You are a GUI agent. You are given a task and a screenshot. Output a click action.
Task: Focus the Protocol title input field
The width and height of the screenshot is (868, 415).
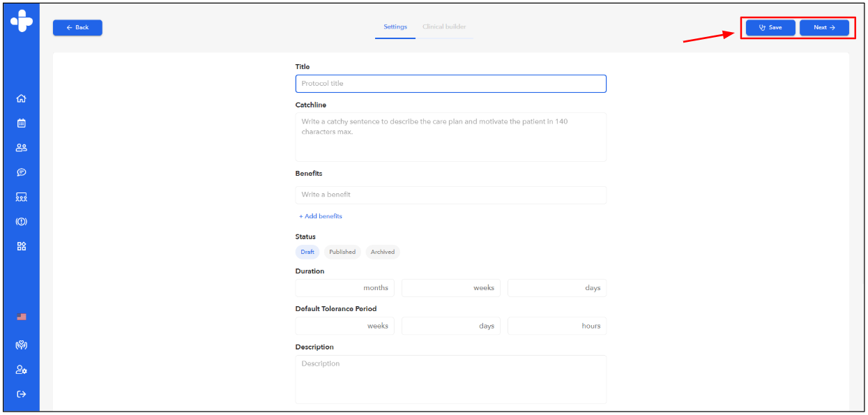(451, 84)
